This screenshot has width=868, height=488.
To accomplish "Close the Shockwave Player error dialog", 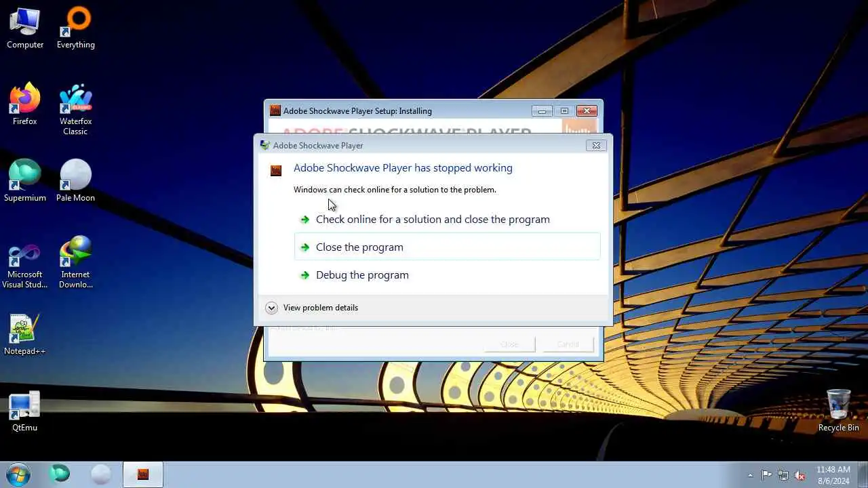I will point(596,145).
